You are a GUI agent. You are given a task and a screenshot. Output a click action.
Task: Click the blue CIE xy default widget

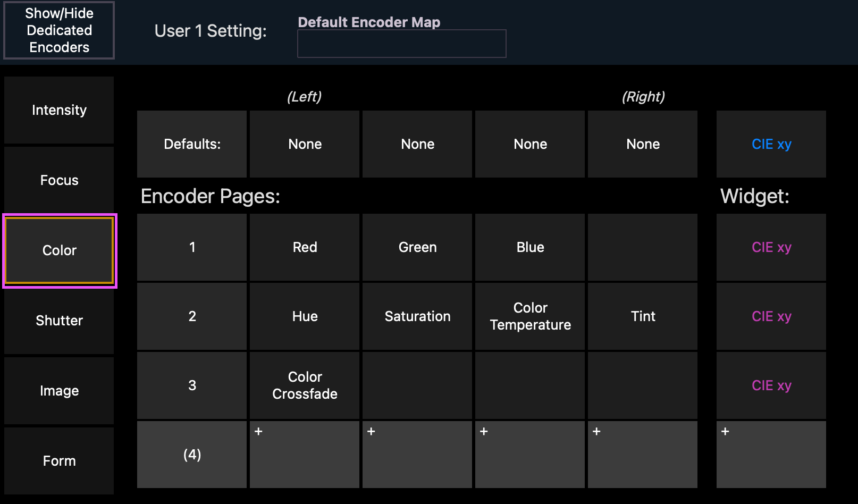click(x=771, y=144)
